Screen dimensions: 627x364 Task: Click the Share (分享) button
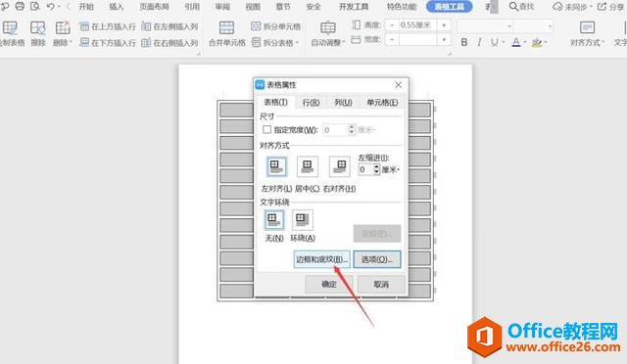click(x=610, y=7)
